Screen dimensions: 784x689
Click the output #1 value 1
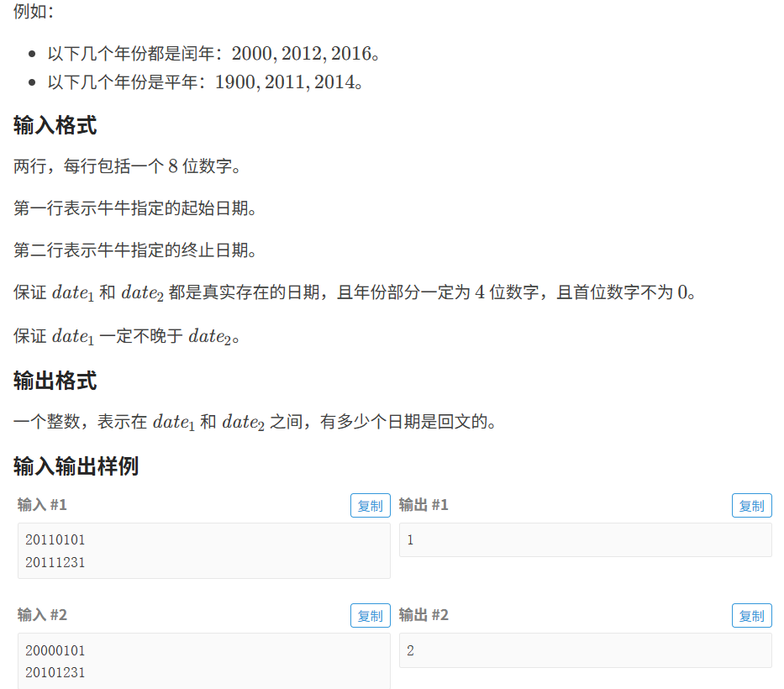411,540
